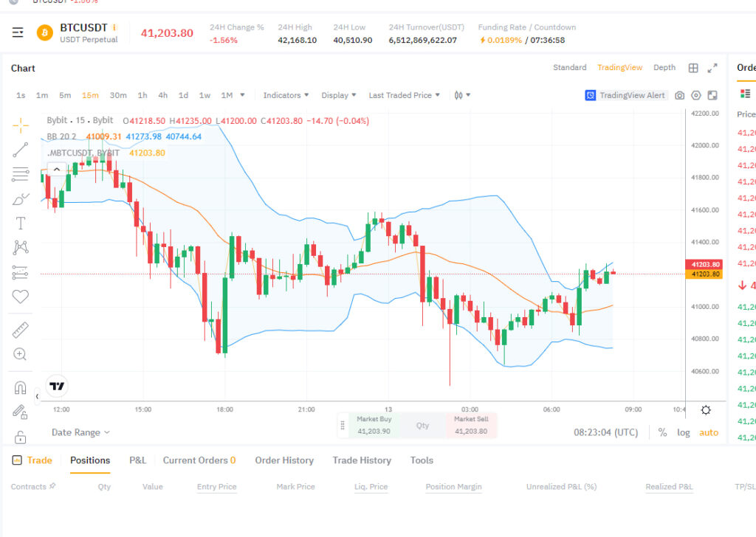This screenshot has height=537, width=756.
Task: Select the Text annotation tool
Action: tap(20, 223)
